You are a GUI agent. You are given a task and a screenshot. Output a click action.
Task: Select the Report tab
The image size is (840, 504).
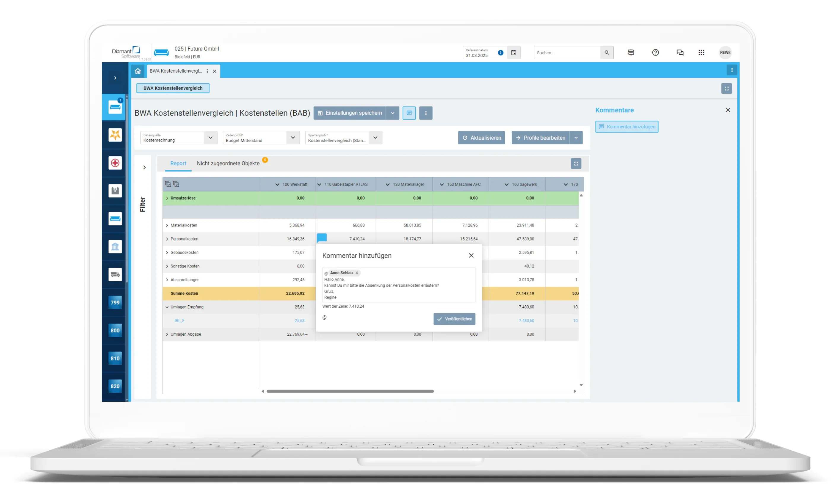pyautogui.click(x=178, y=163)
